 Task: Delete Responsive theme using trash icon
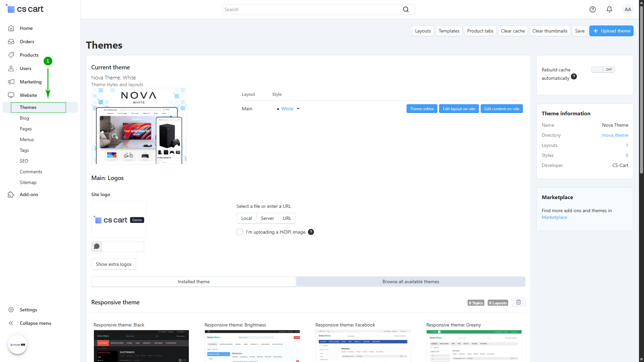519,302
